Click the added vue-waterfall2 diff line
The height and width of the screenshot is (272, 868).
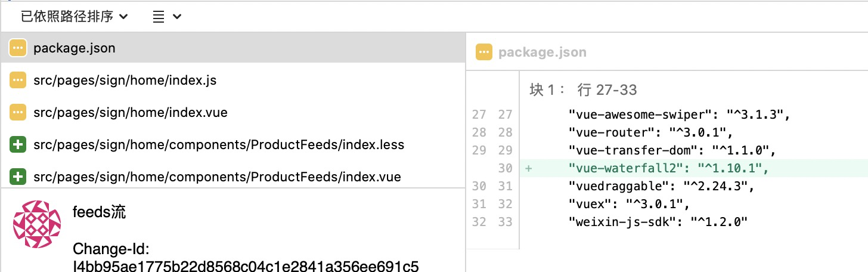[668, 169]
